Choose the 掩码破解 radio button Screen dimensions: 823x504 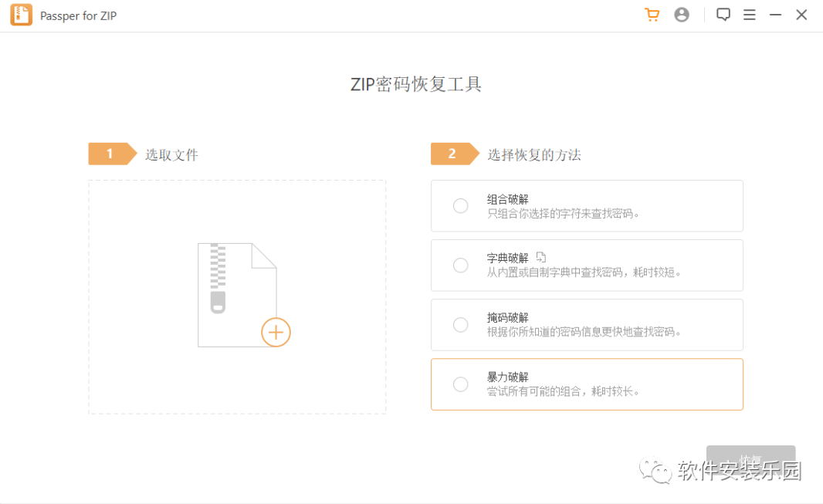pyautogui.click(x=461, y=325)
